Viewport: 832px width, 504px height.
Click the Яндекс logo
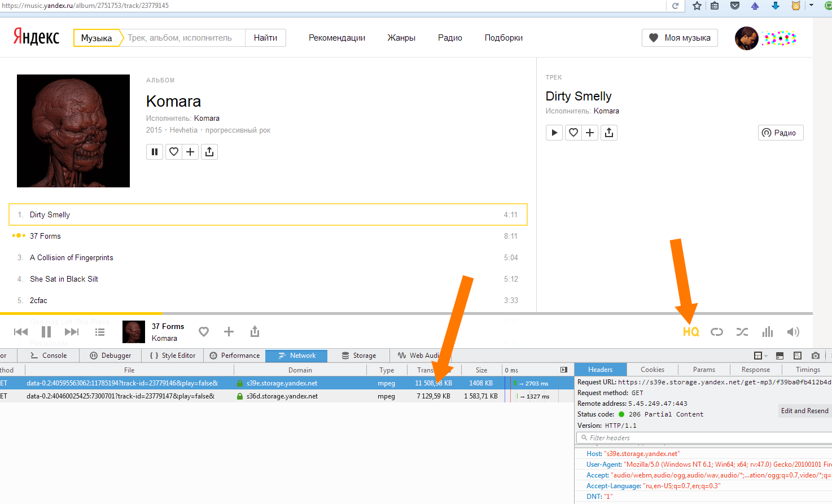click(36, 37)
